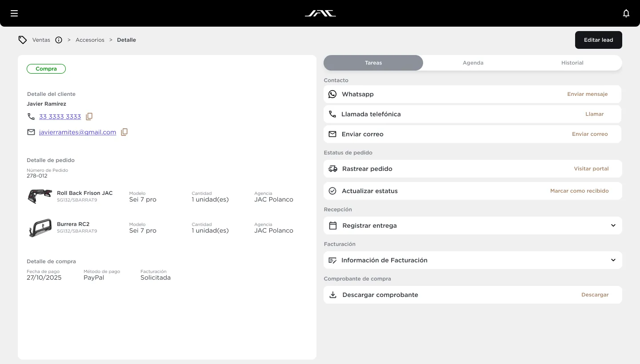640x364 pixels.
Task: Click Rastrear pedido label
Action: click(x=368, y=169)
